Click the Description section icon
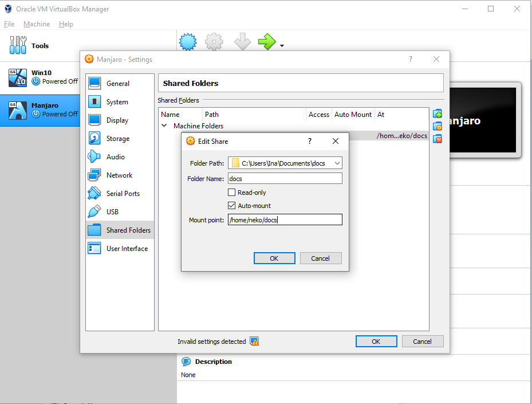Screen dimensions: 532x404 pos(186,362)
